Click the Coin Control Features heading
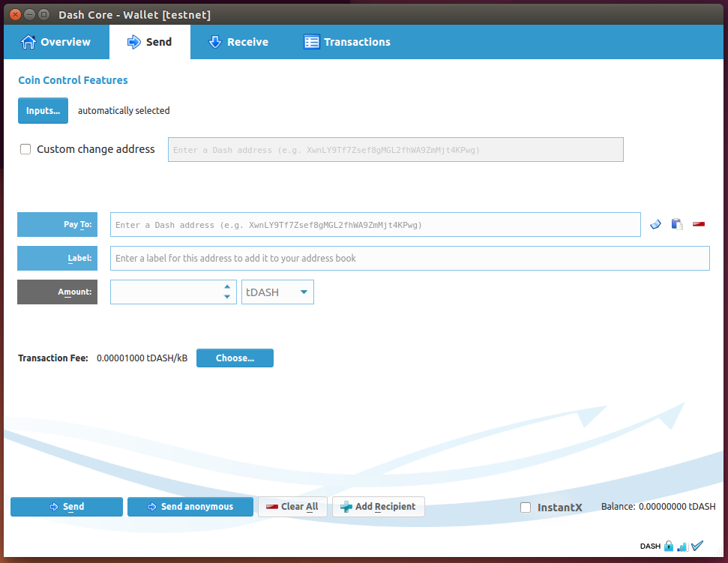The width and height of the screenshot is (728, 563). pos(73,79)
